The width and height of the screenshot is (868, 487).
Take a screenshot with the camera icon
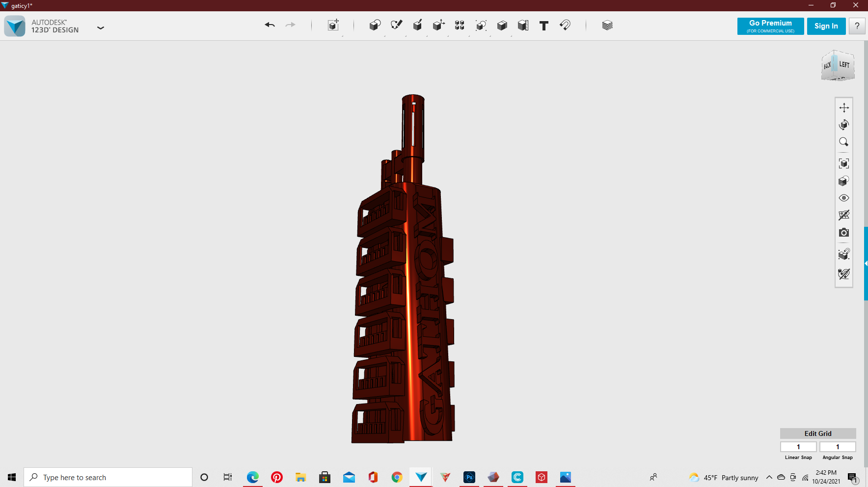(844, 233)
